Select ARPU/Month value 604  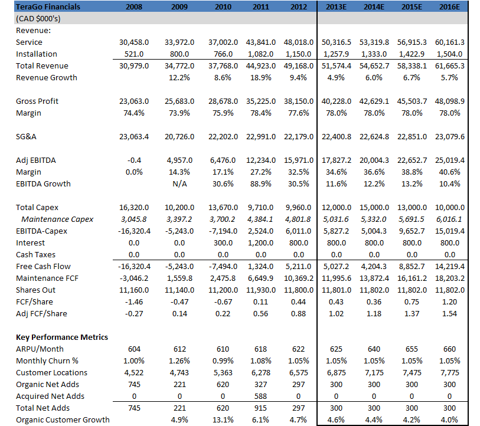point(134,349)
